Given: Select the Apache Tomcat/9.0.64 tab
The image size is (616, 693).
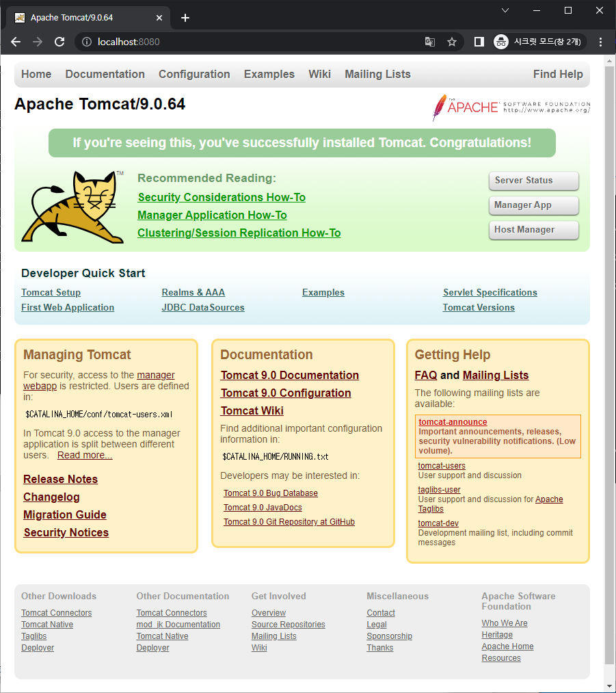Looking at the screenshot, I should click(88, 18).
